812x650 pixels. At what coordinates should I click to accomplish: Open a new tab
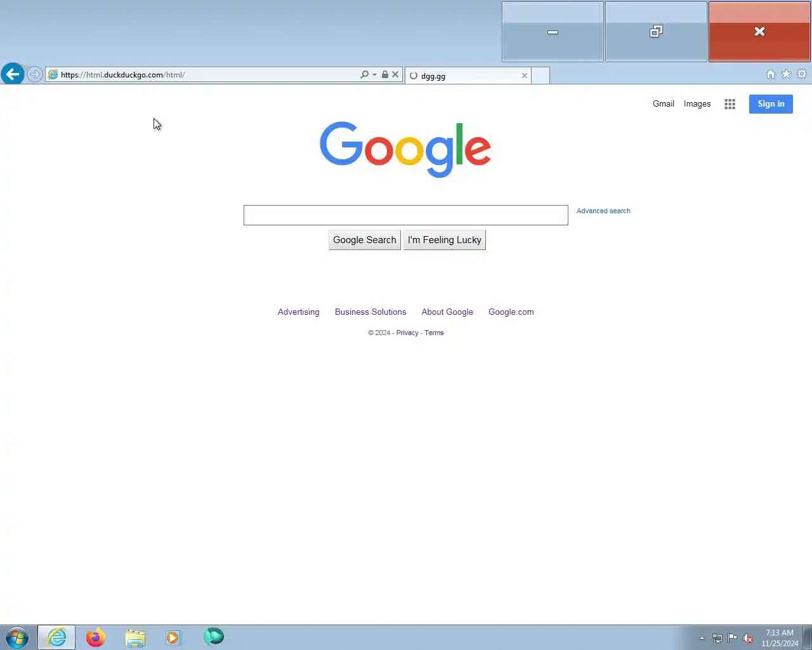point(540,76)
